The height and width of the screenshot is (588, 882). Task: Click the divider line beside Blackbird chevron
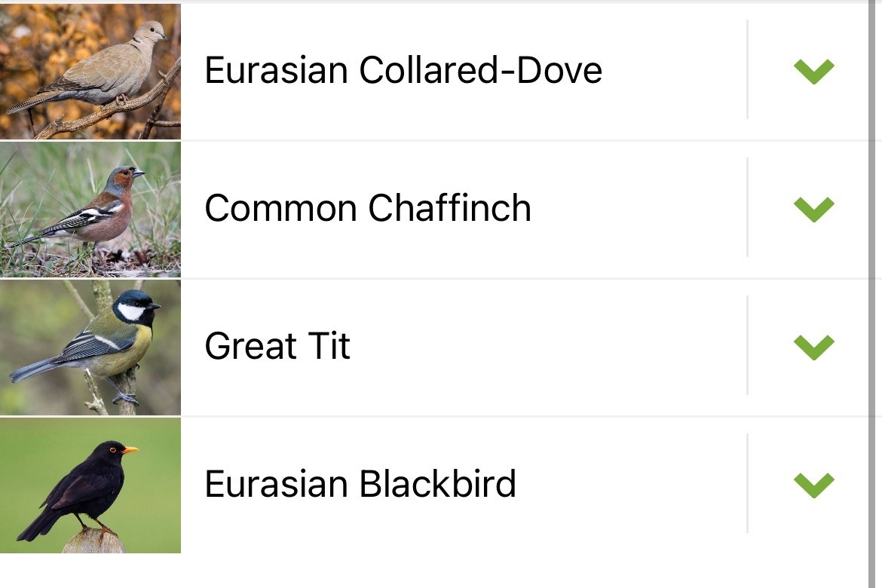click(747, 483)
